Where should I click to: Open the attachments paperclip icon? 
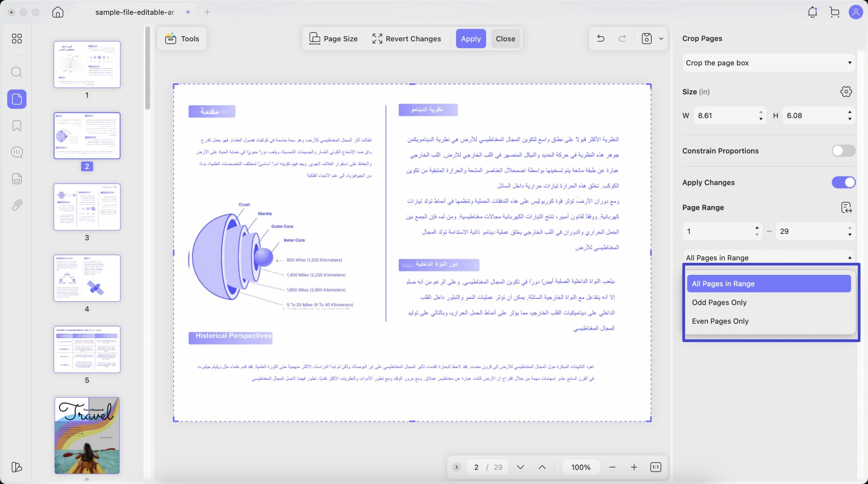click(17, 205)
